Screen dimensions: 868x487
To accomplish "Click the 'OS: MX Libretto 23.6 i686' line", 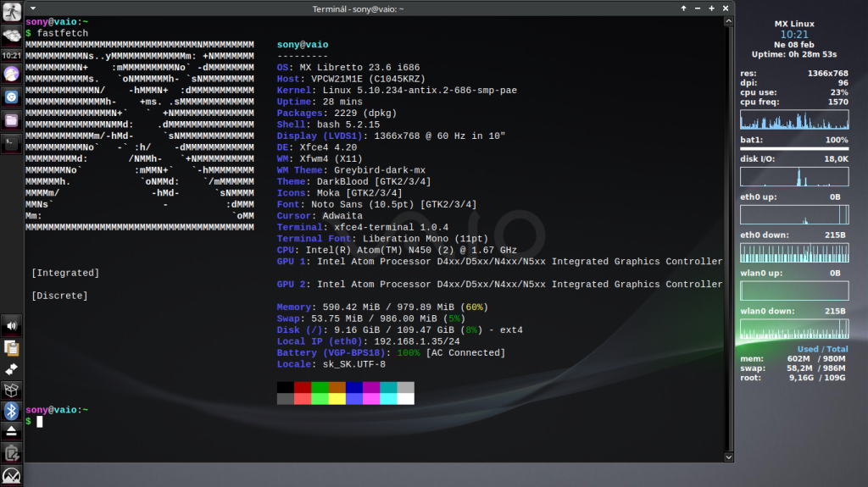I will 348,68.
